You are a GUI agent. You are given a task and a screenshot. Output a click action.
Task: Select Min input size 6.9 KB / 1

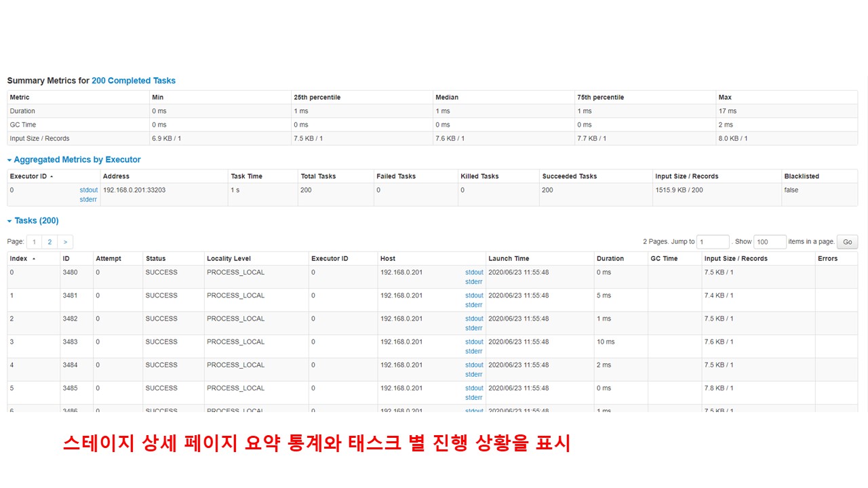pyautogui.click(x=166, y=138)
